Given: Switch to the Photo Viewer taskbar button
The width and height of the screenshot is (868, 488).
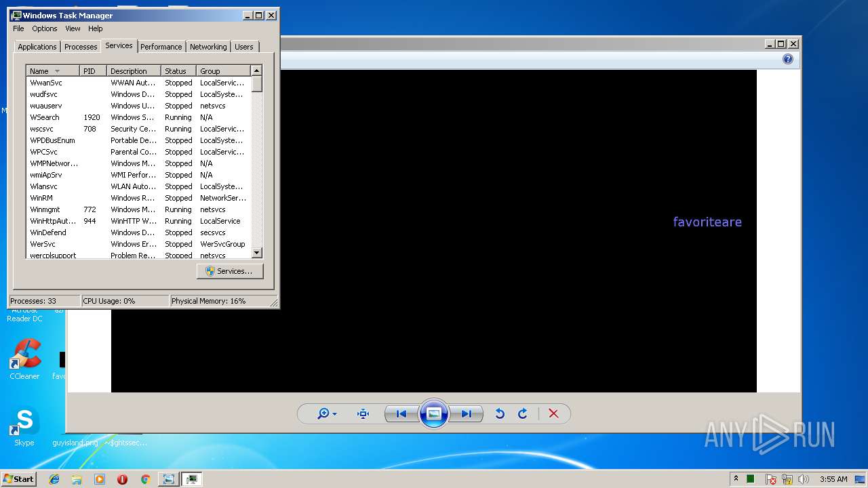Looking at the screenshot, I should [x=167, y=479].
